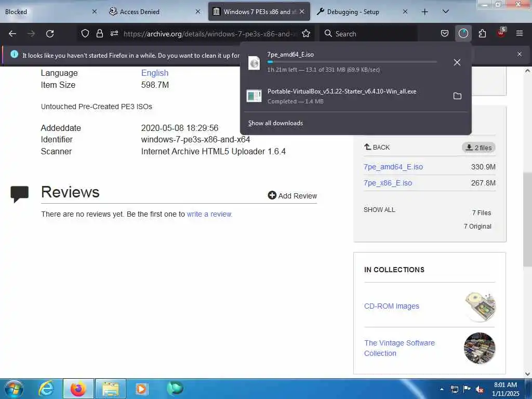Viewport: 532px width, 399px height.
Task: Toggle the downloads progress toolbar button
Action: coord(463,34)
